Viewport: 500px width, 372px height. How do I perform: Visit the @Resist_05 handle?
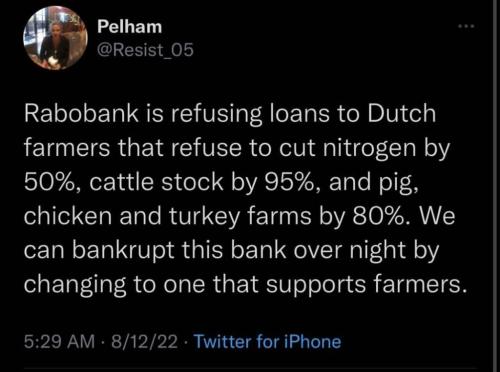click(145, 50)
